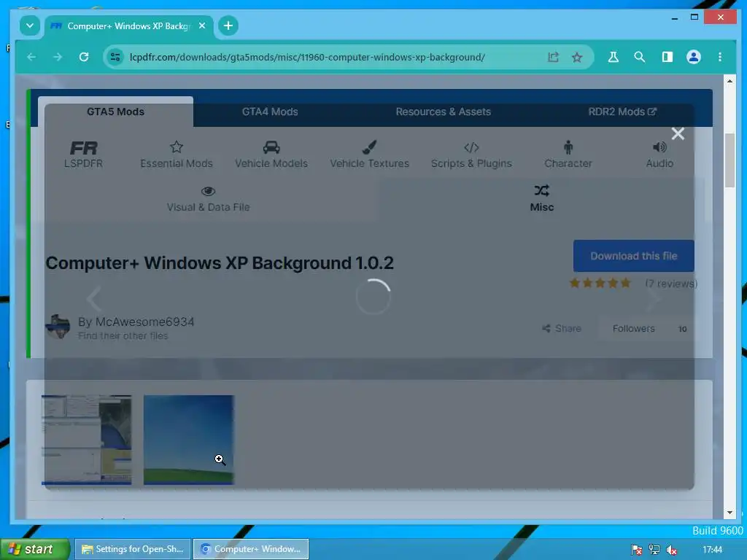Screen dimensions: 747x560
Task: Select the Misc shuffle category
Action: tap(542, 199)
